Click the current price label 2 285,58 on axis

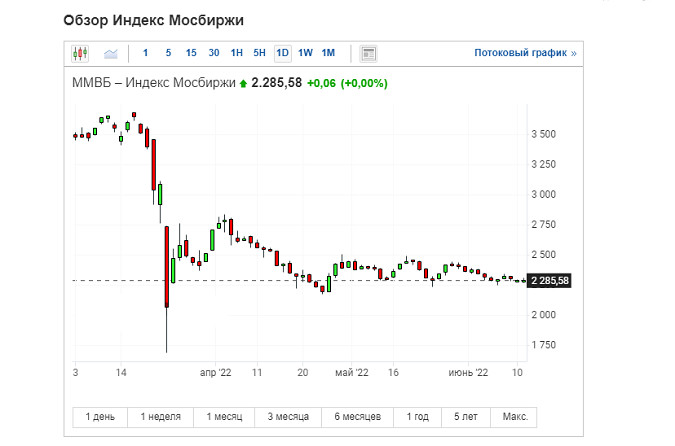(x=549, y=281)
